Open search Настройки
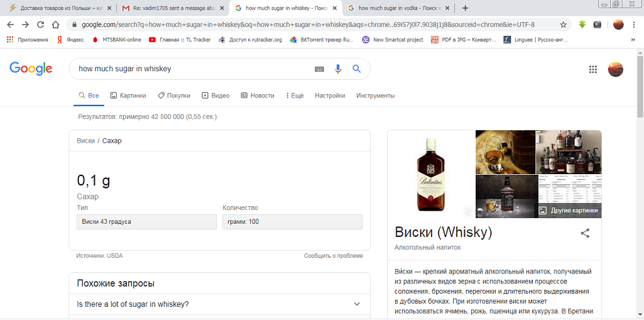644x320 pixels. tap(330, 96)
